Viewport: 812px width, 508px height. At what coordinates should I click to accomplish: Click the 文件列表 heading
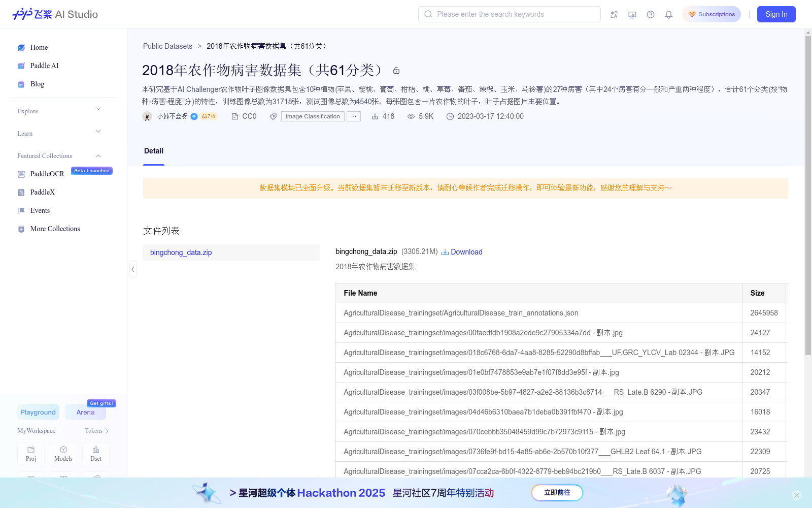pos(161,231)
